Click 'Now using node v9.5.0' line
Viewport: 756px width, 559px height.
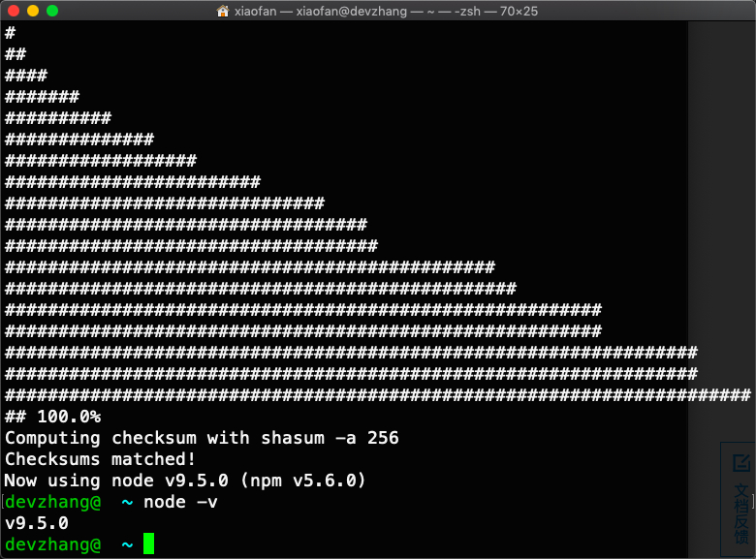click(x=185, y=481)
